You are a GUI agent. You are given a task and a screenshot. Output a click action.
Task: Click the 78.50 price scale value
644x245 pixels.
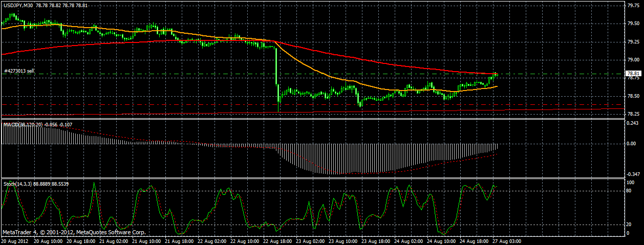[633, 96]
